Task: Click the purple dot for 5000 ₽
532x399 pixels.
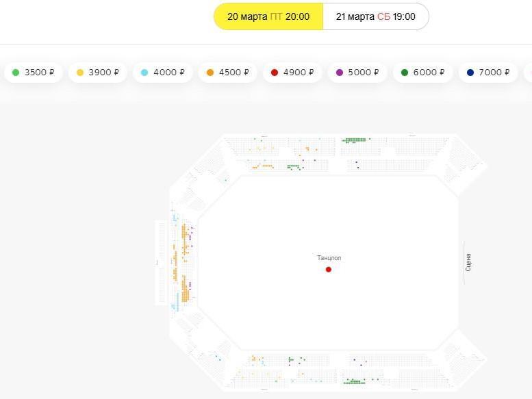Action: pyautogui.click(x=340, y=73)
